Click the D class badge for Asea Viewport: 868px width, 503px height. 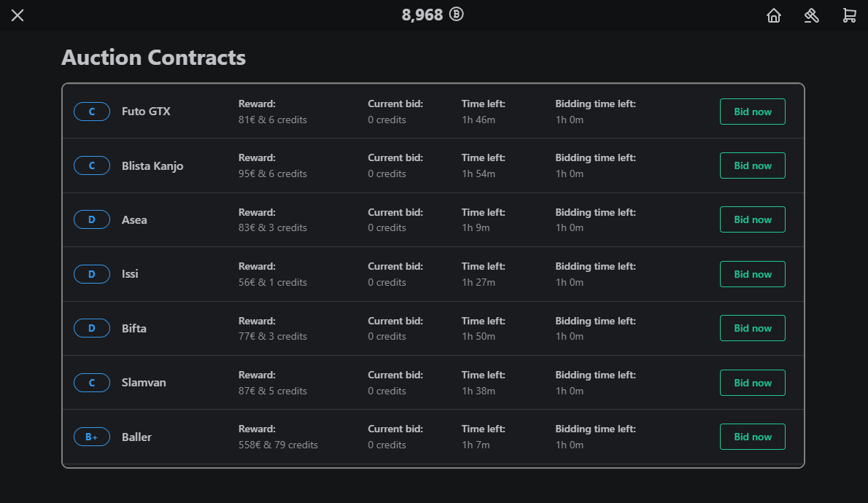92,219
